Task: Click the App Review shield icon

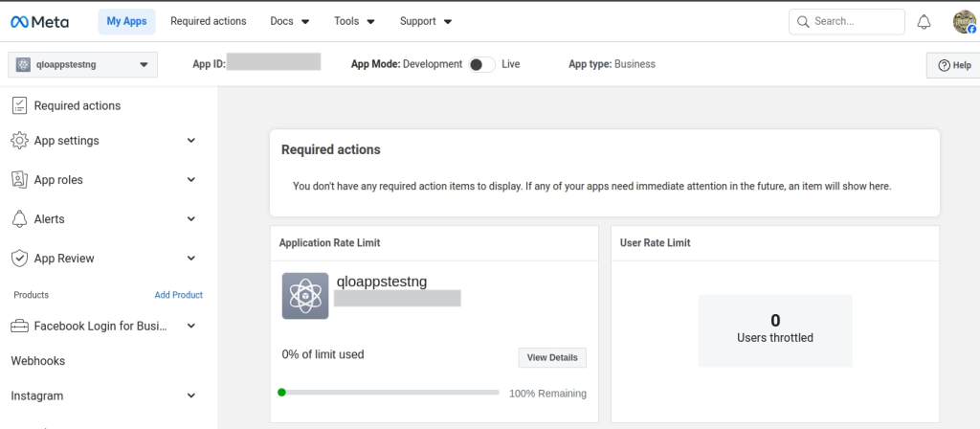Action: click(20, 259)
